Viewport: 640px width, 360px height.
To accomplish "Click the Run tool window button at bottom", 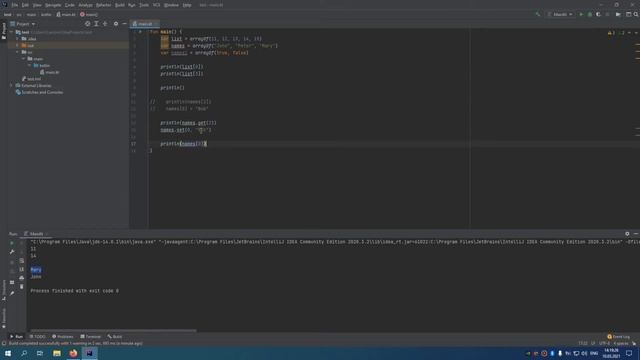I will (x=16, y=337).
